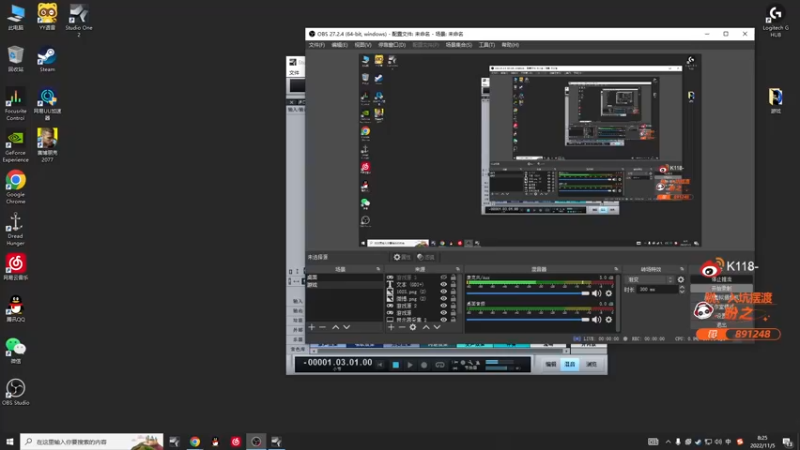Move the selected source down

437,327
